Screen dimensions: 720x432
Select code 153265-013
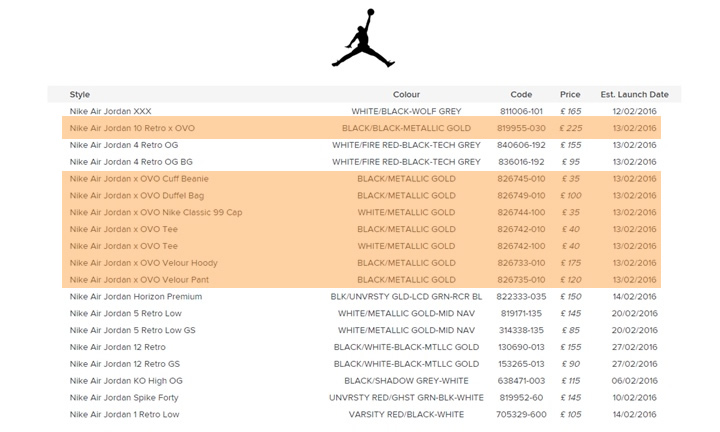[521, 364]
